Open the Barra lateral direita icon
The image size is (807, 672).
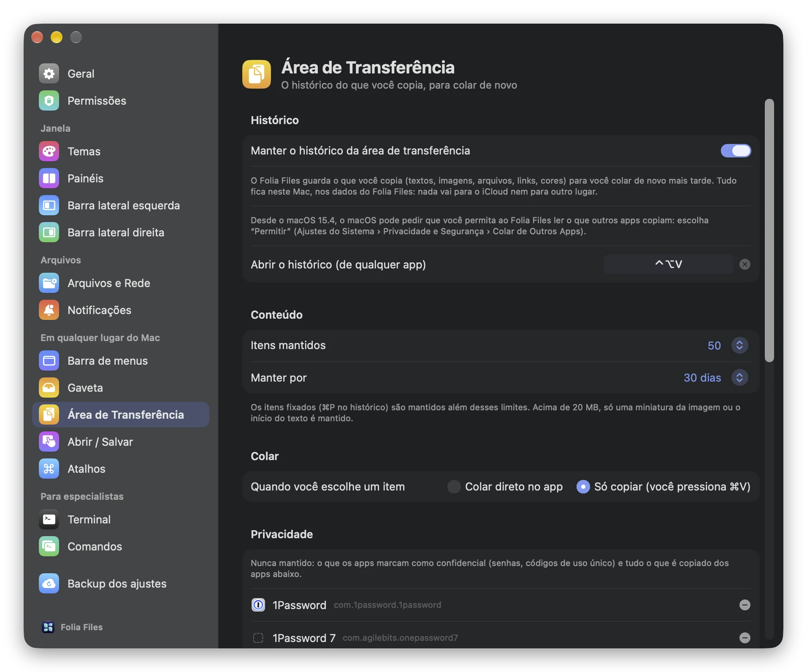click(49, 233)
